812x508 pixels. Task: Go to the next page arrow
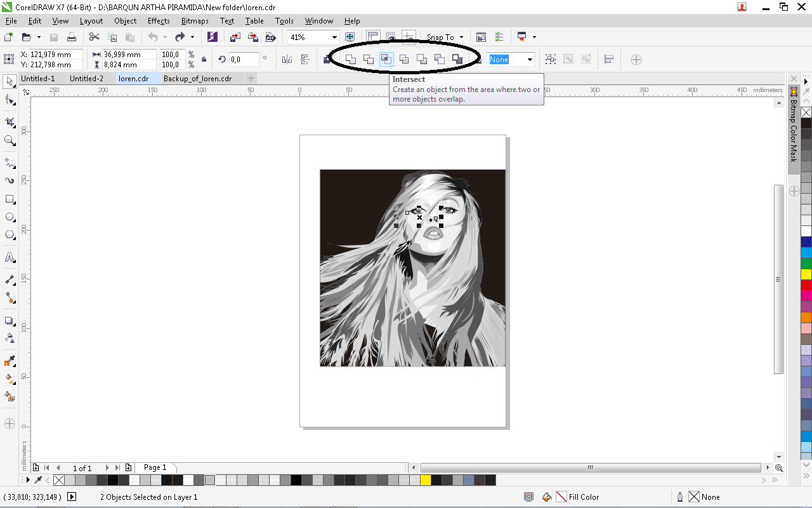pos(107,468)
